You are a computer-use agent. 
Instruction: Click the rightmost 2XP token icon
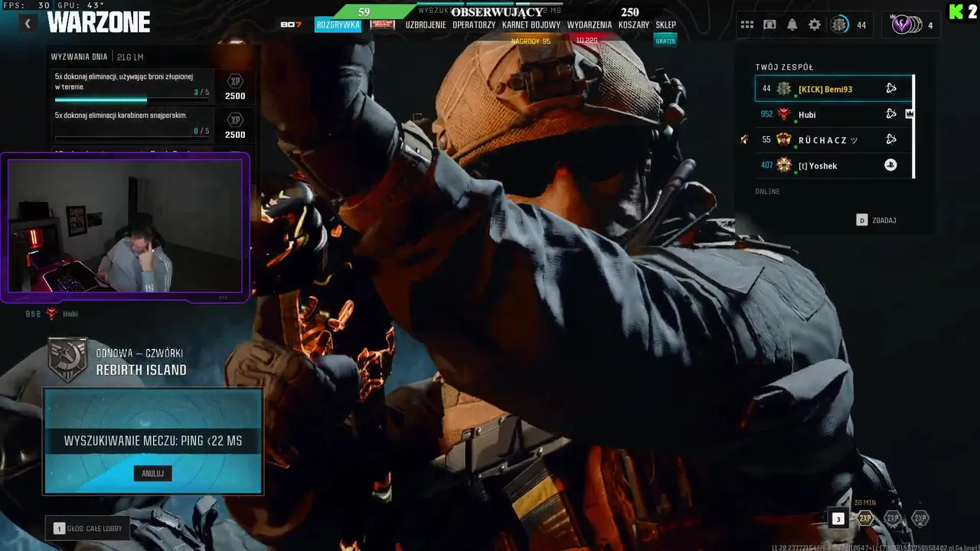(920, 518)
